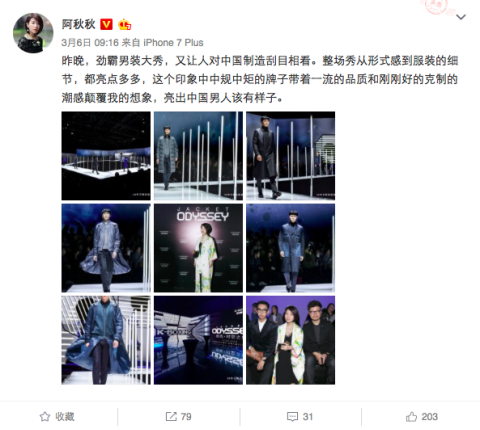Open the post options chevron menu
This screenshot has height=430, width=480.
461,17
